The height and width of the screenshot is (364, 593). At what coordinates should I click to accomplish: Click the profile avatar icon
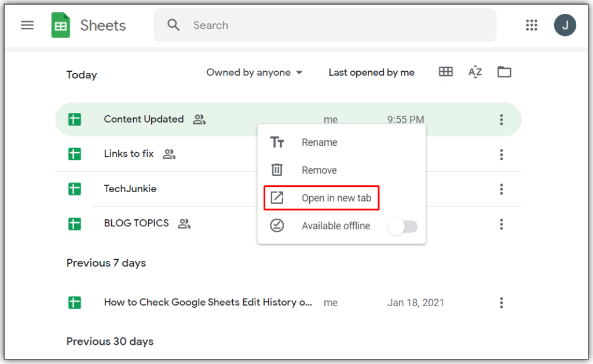565,25
